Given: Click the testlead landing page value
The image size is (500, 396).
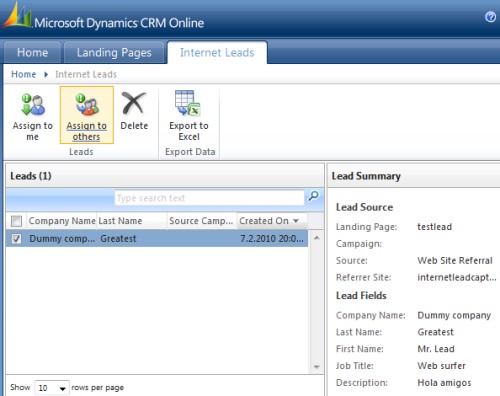Looking at the screenshot, I should [x=434, y=227].
